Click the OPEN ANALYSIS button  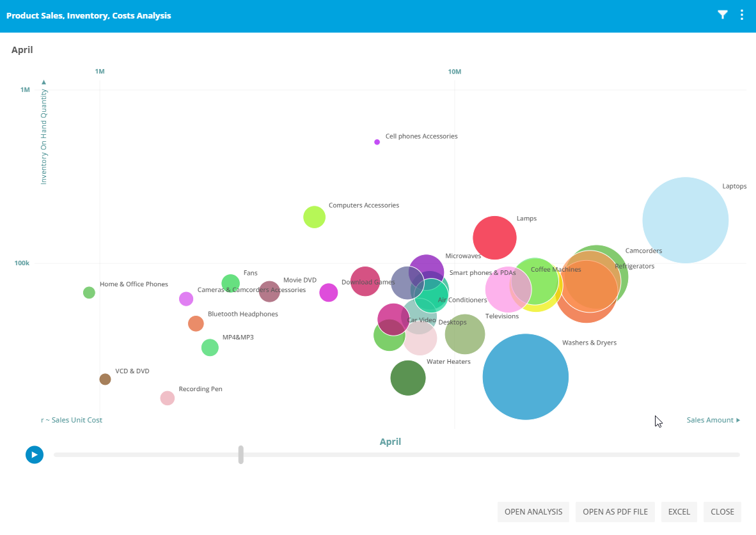click(533, 512)
